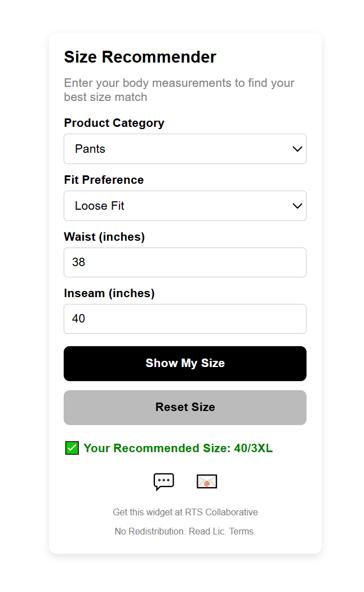The height and width of the screenshot is (592, 364).
Task: Select the Inseam measurement field showing 40
Action: (x=185, y=319)
